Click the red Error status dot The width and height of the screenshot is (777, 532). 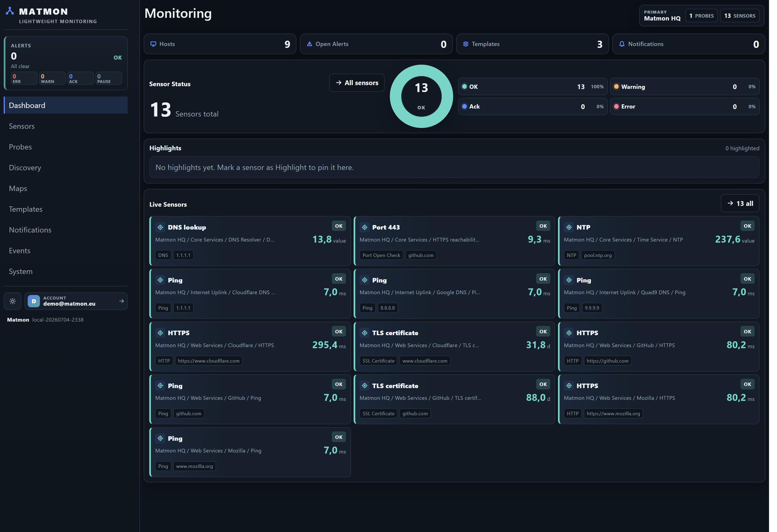point(616,106)
